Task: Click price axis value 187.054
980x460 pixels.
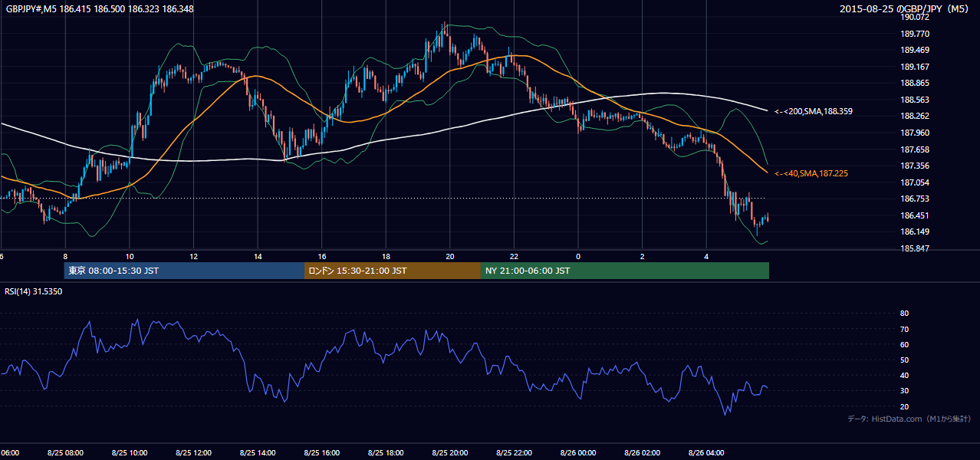Action: click(914, 182)
